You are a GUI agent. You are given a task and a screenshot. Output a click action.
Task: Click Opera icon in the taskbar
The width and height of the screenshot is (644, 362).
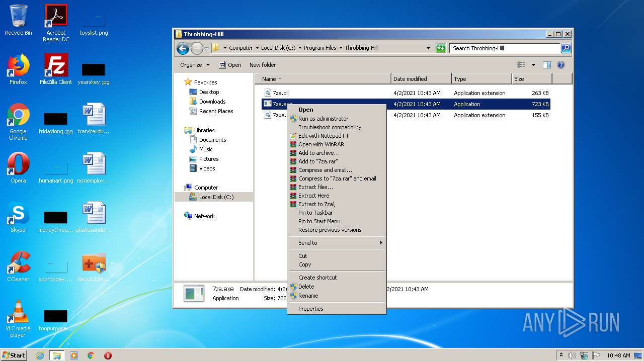pyautogui.click(x=108, y=355)
